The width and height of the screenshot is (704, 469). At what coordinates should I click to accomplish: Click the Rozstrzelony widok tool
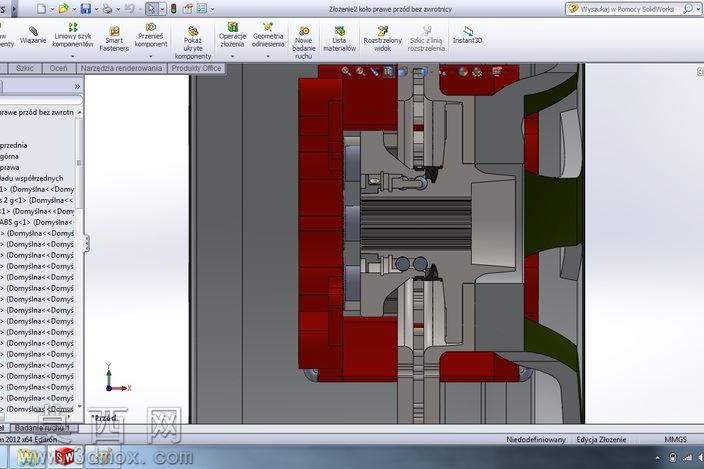pos(383,39)
